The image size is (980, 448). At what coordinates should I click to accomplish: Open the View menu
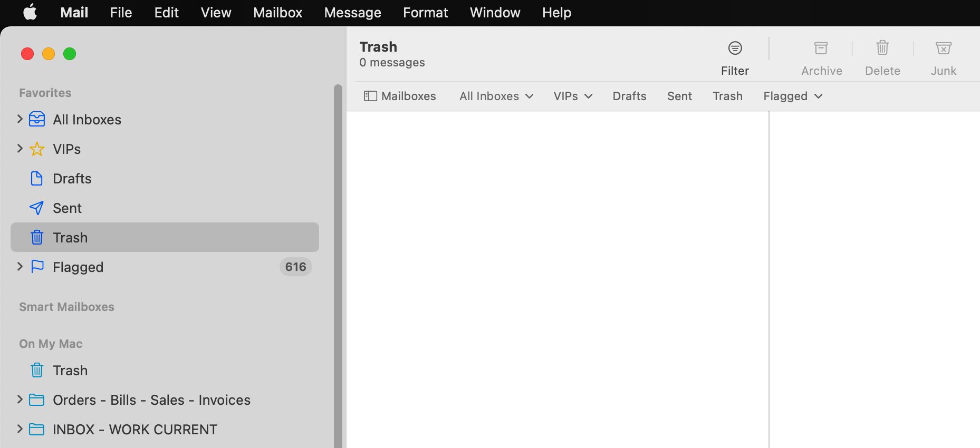(216, 13)
